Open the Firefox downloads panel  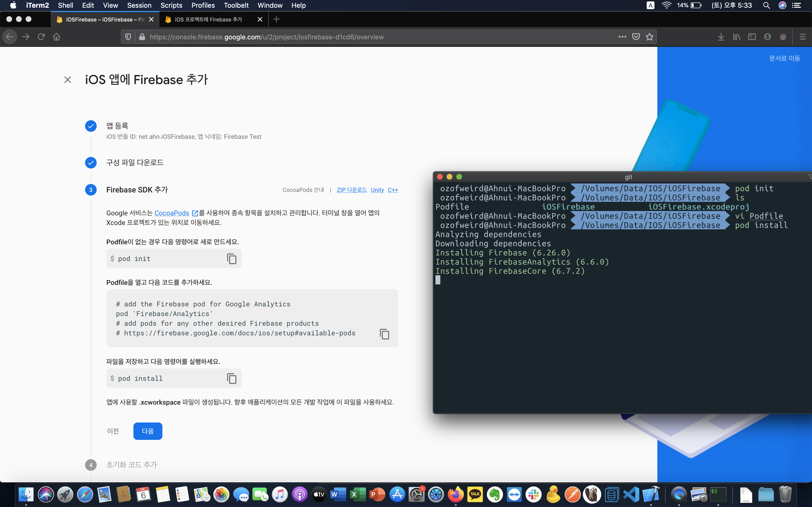pyautogui.click(x=721, y=37)
